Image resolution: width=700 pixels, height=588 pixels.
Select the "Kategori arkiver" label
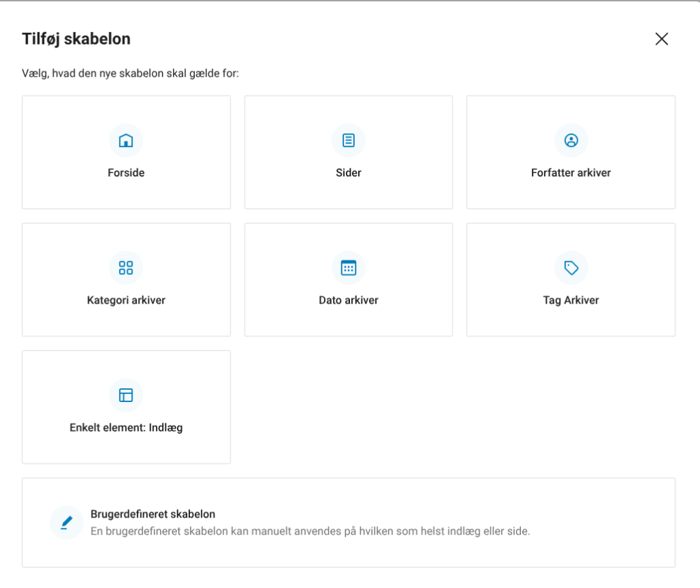tap(126, 300)
